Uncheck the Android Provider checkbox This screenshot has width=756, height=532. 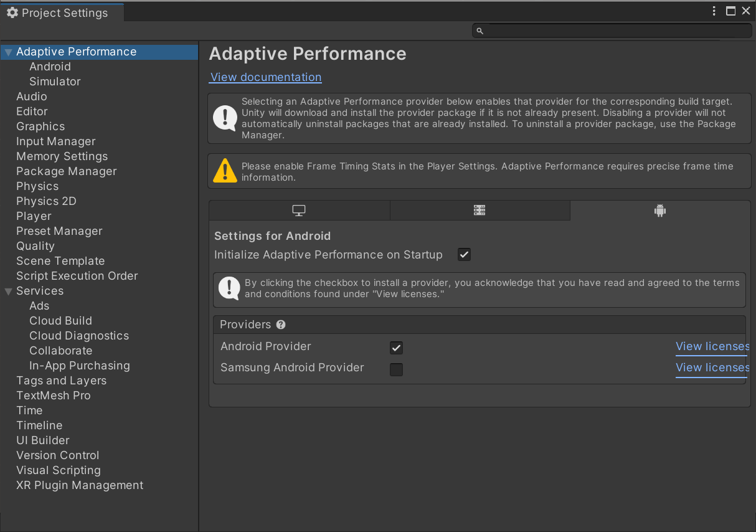[396, 348]
